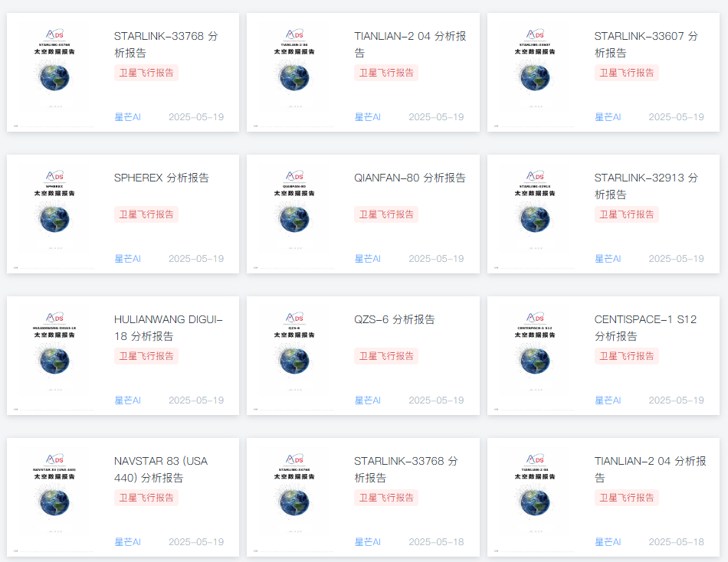This screenshot has height=562, width=728.
Task: Click 星芒AI author on the QZS-6 card
Action: 367,400
